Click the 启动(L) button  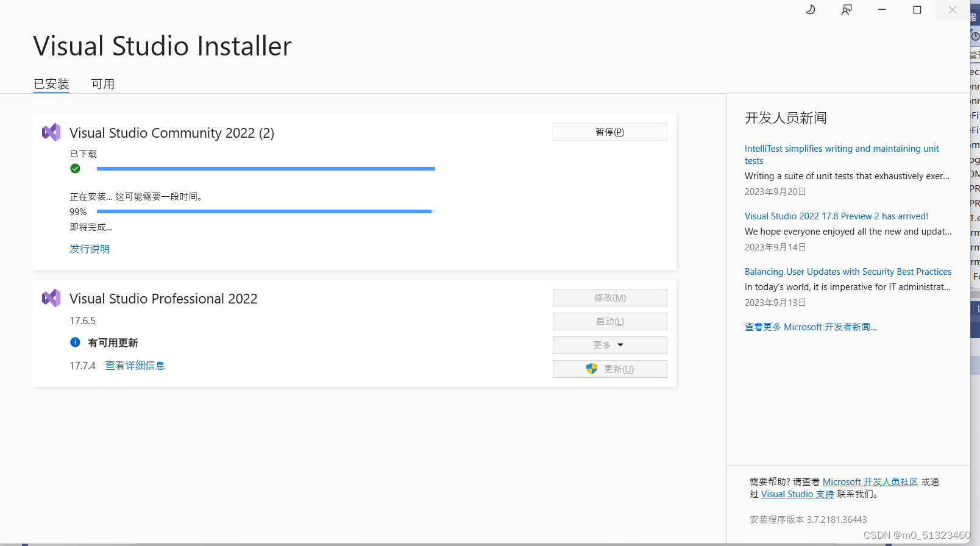(x=610, y=322)
